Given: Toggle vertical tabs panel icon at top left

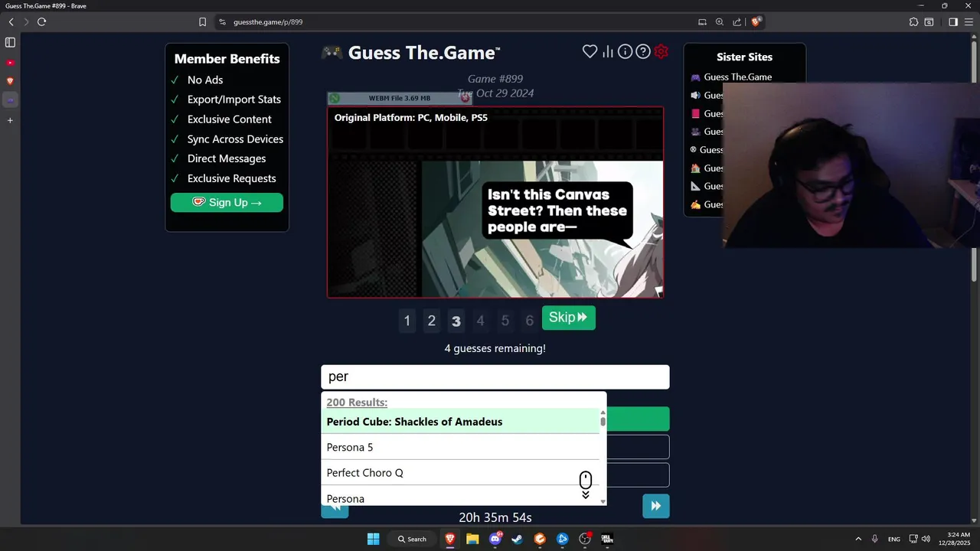Looking at the screenshot, I should coord(10,43).
